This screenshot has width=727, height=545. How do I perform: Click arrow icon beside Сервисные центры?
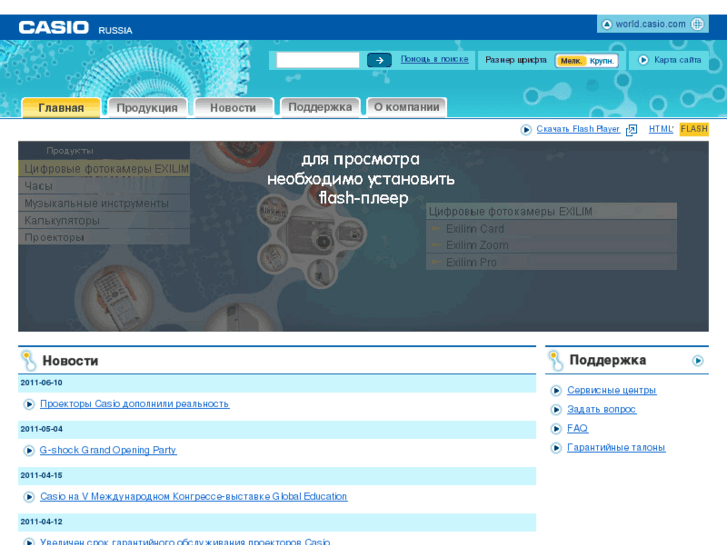[x=556, y=391]
